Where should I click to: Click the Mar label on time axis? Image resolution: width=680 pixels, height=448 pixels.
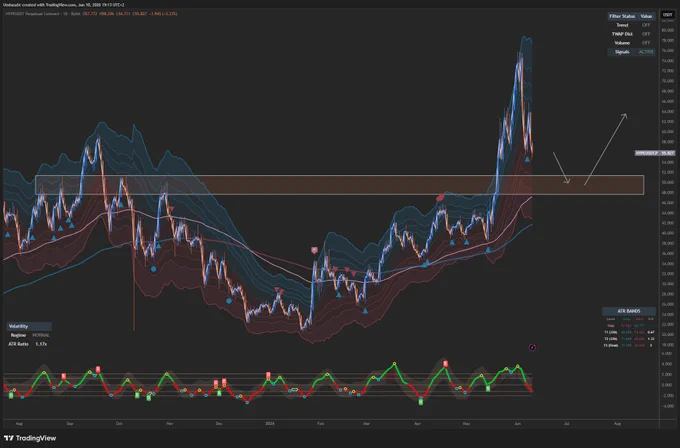[x=366, y=424]
